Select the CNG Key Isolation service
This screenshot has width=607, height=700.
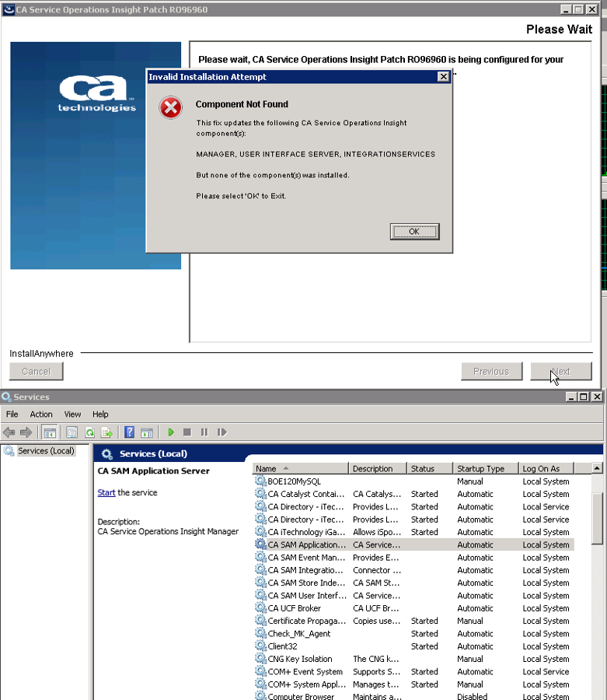point(413,659)
